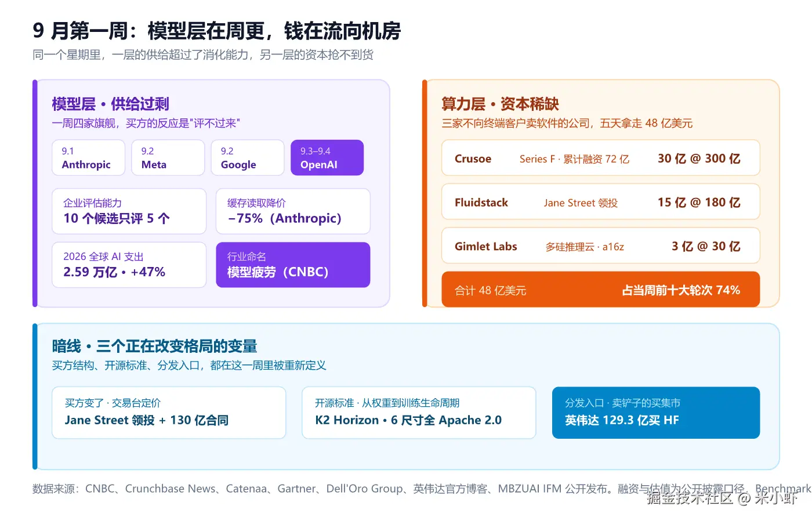Click the purple 模型疲劳 (CNBC) card
Image resolution: width=812 pixels, height=520 pixels.
(293, 265)
